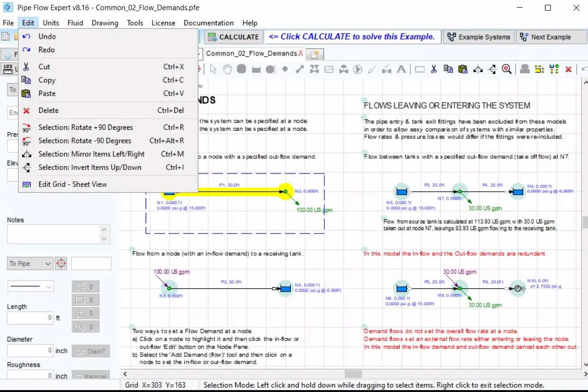The width and height of the screenshot is (588, 392).
Task: Click the yellow move pipes group icon
Action: click(x=539, y=69)
